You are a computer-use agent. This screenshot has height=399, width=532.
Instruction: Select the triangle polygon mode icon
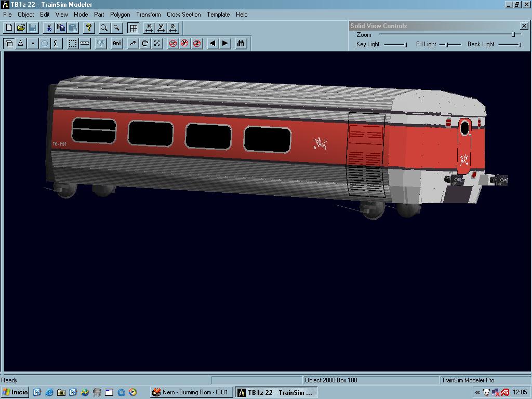click(21, 43)
